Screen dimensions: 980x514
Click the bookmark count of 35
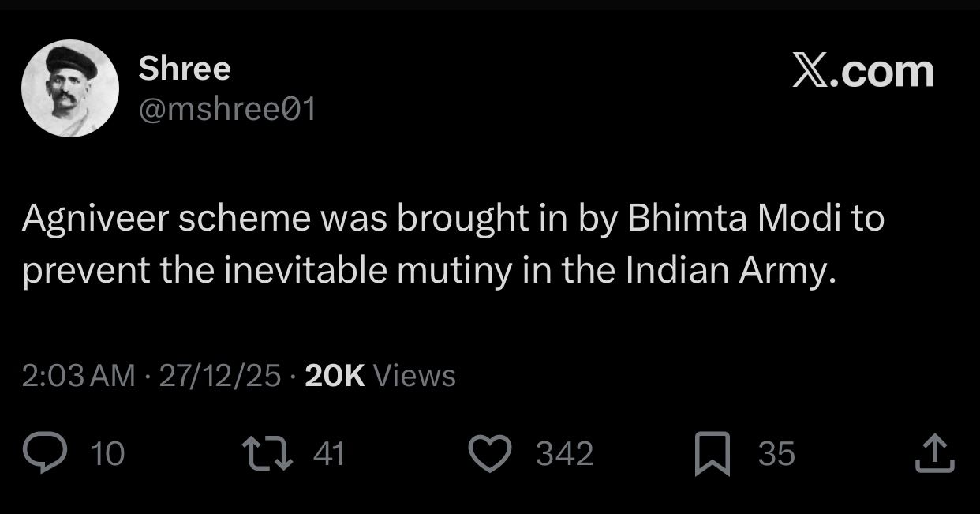click(776, 454)
